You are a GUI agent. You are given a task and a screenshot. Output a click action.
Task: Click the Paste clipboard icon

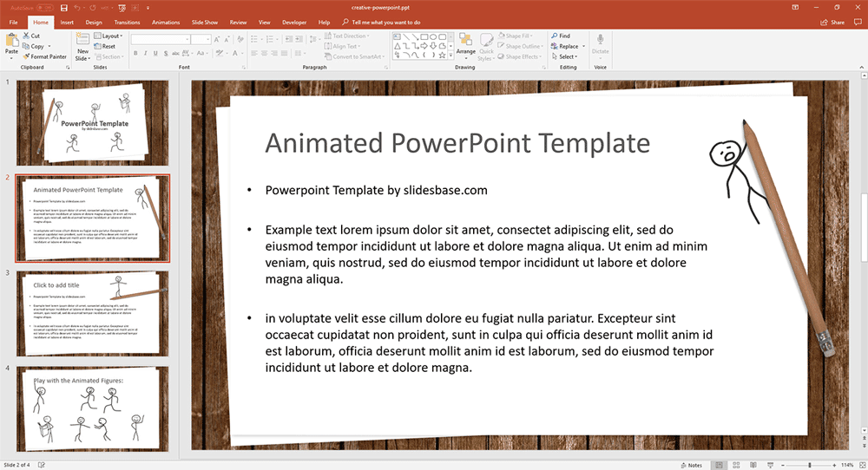point(11,41)
